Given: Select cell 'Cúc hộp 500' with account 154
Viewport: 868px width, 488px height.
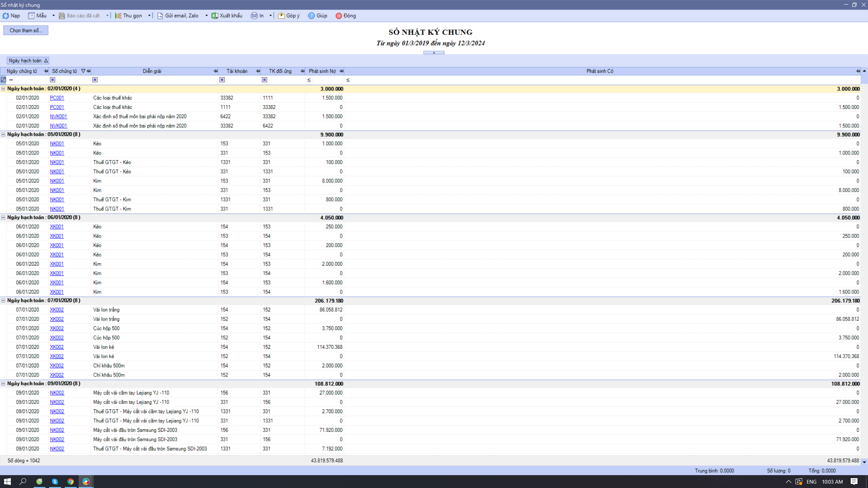Looking at the screenshot, I should pos(154,328).
